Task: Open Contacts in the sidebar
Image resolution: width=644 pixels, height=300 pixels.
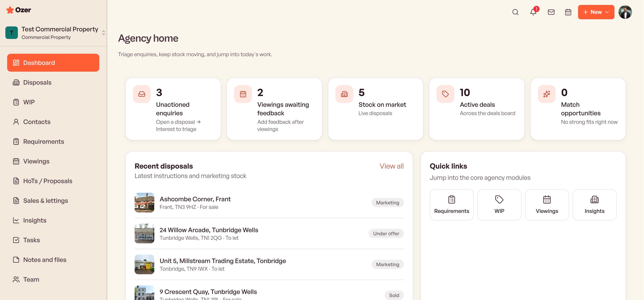Action: click(53, 122)
